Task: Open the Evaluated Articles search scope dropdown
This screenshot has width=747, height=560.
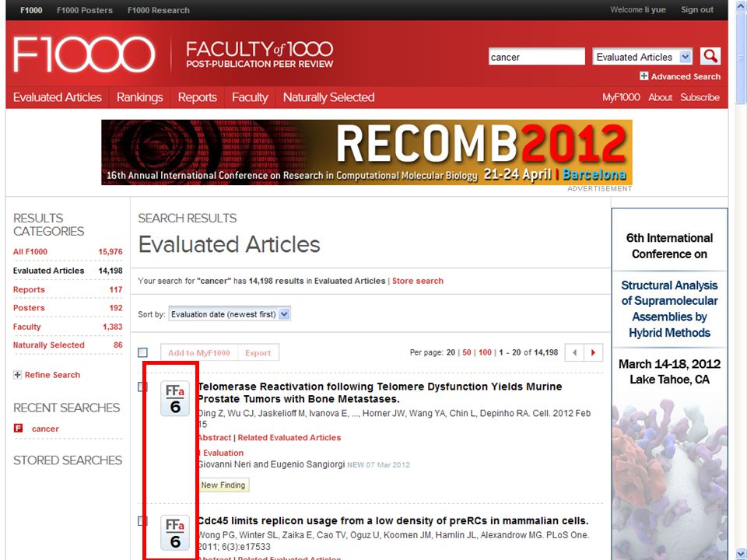Action: pyautogui.click(x=642, y=57)
